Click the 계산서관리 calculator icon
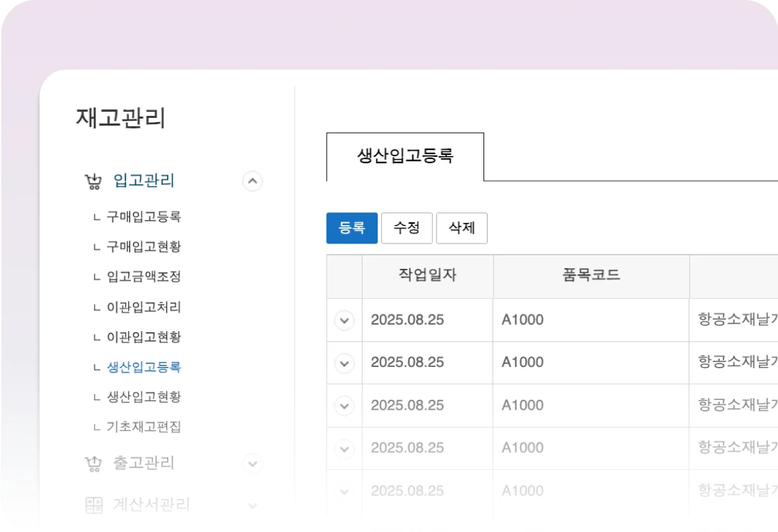The image size is (778, 532). (93, 505)
